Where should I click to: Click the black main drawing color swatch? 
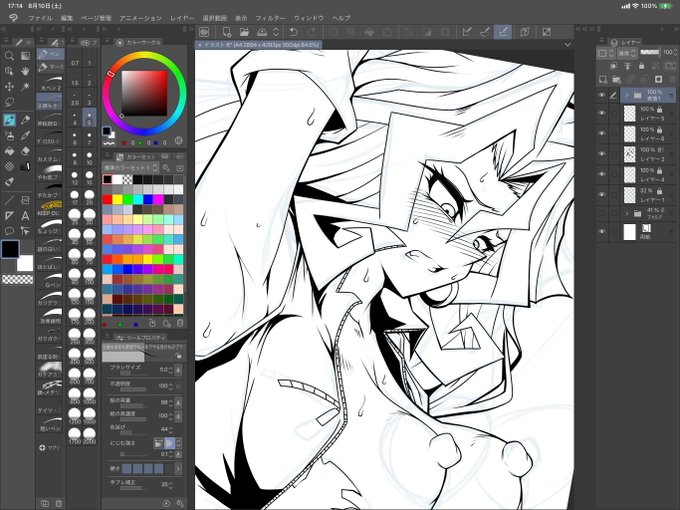pos(10,249)
